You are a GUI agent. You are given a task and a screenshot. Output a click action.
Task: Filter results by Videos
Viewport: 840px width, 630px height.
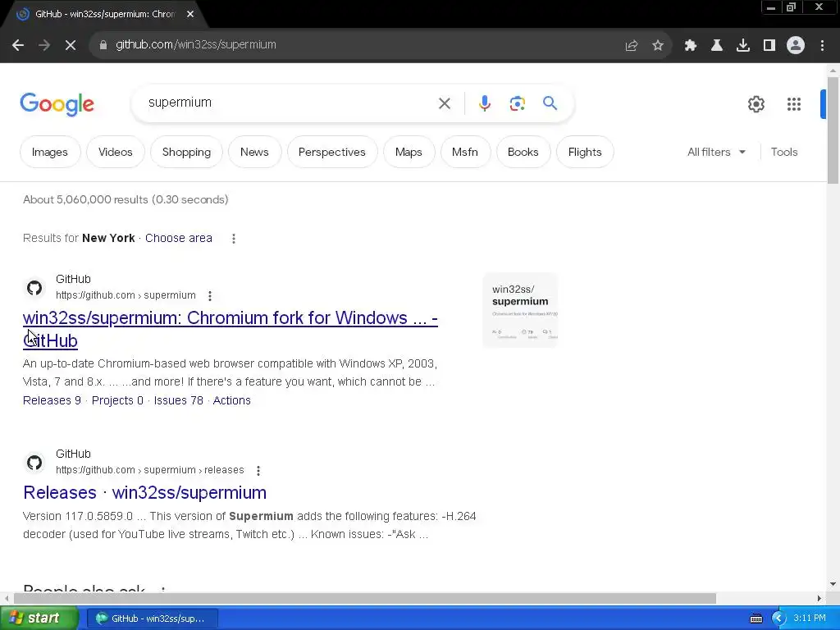(115, 152)
